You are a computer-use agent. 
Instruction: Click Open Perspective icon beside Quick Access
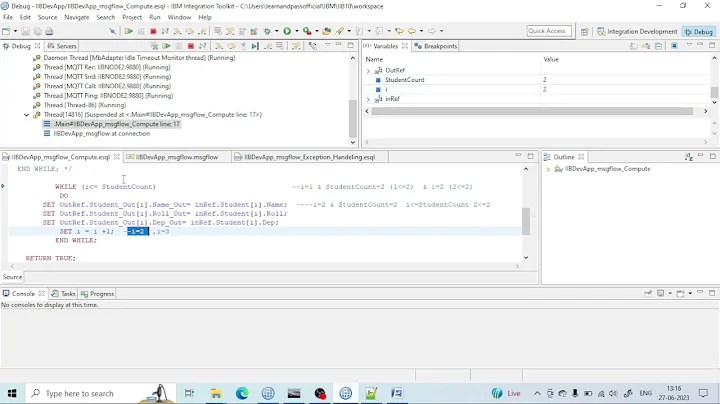(x=584, y=32)
